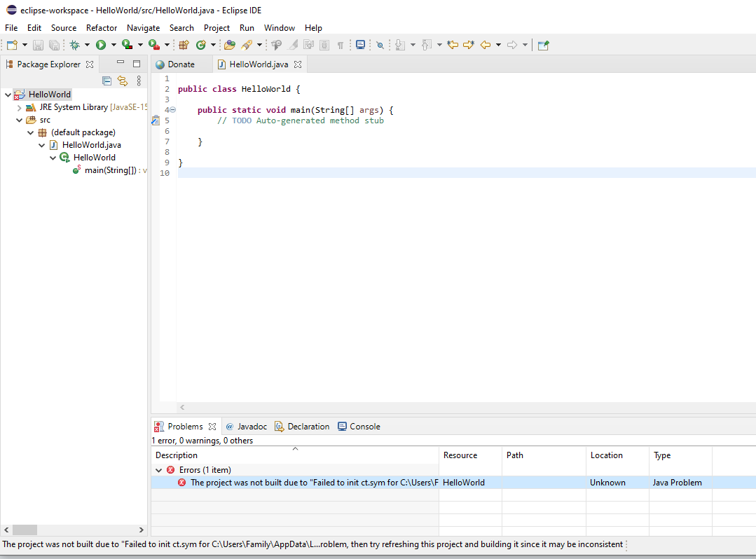Click the Debug bug icon in toolbar
Viewport: 756px width, 559px height.
point(75,45)
